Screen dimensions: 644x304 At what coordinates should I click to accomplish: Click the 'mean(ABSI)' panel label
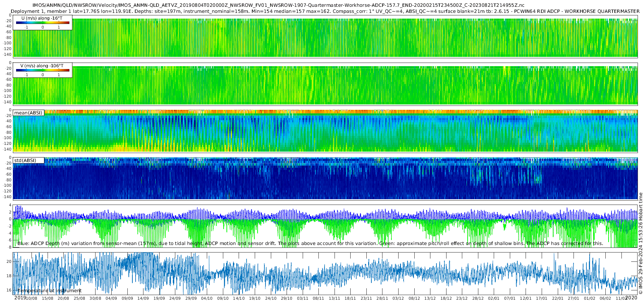[x=28, y=113]
